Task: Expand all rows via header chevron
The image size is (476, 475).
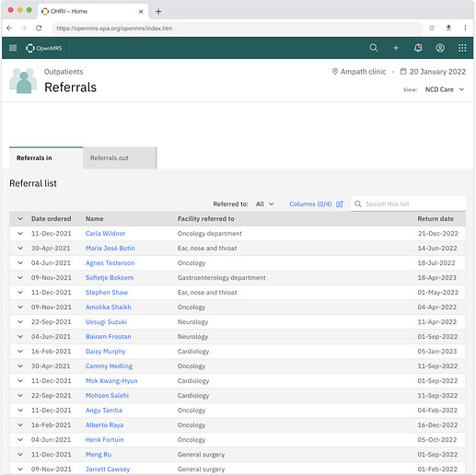Action: (x=20, y=219)
